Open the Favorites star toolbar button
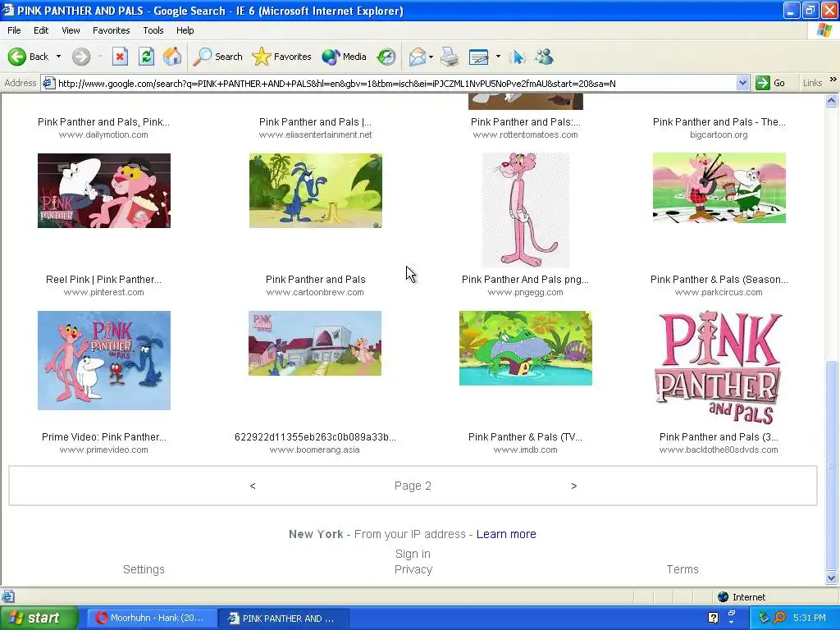This screenshot has width=840, height=630. click(x=282, y=57)
